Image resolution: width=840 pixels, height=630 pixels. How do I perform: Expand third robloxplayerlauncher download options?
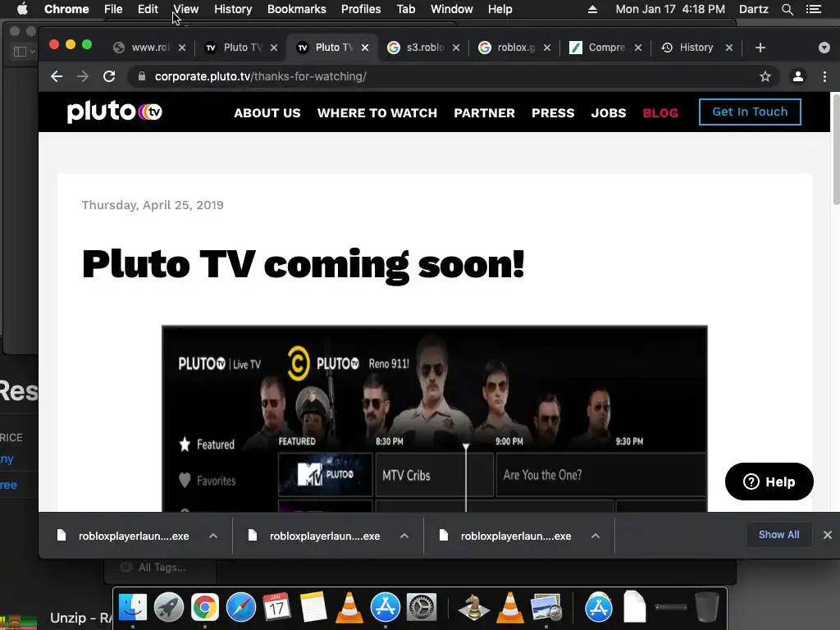pyautogui.click(x=596, y=536)
